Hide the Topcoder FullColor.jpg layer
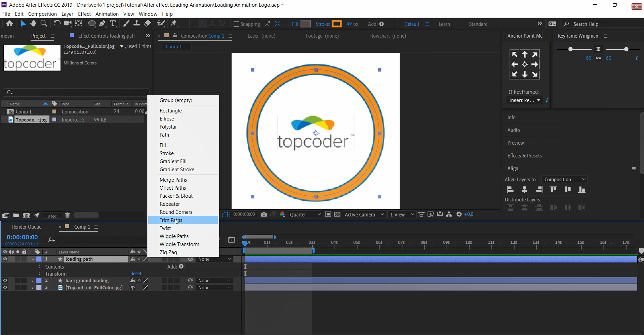Image resolution: width=644 pixels, height=335 pixels. [x=5, y=287]
